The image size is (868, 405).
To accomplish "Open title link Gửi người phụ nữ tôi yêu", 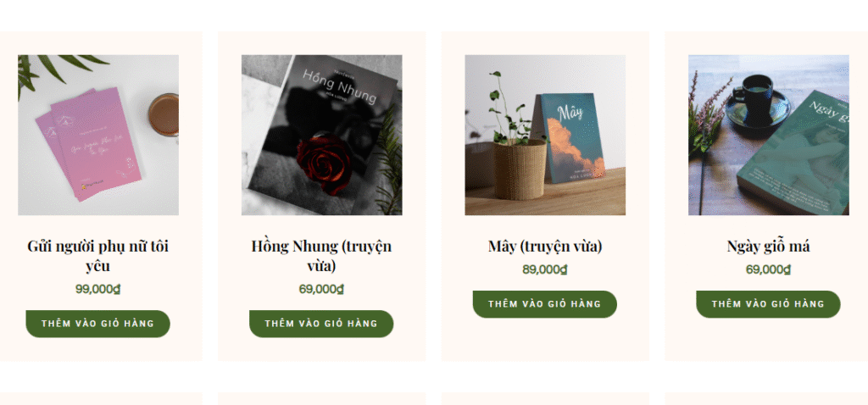I will tap(98, 256).
